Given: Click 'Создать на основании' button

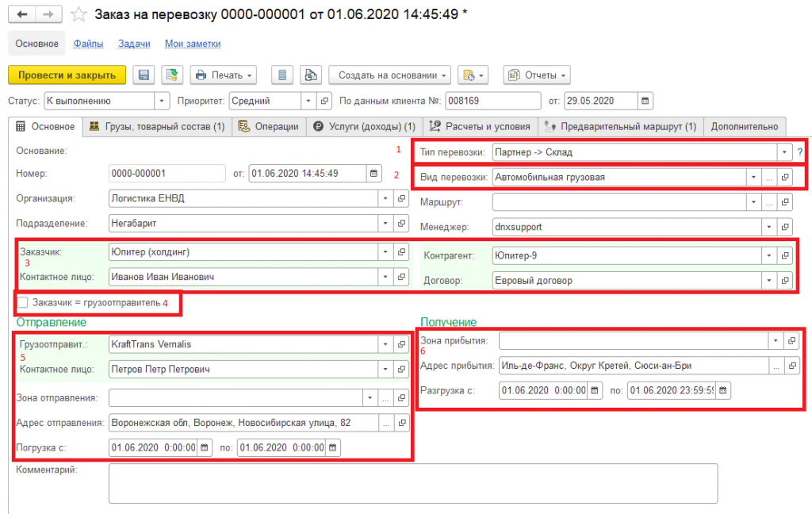Looking at the screenshot, I should pos(389,75).
